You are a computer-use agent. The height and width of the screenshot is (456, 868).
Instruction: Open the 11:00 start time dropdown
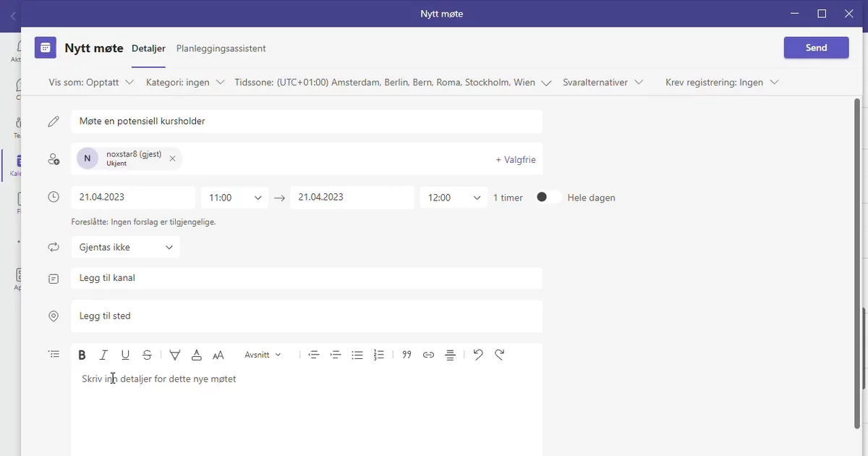coord(234,198)
